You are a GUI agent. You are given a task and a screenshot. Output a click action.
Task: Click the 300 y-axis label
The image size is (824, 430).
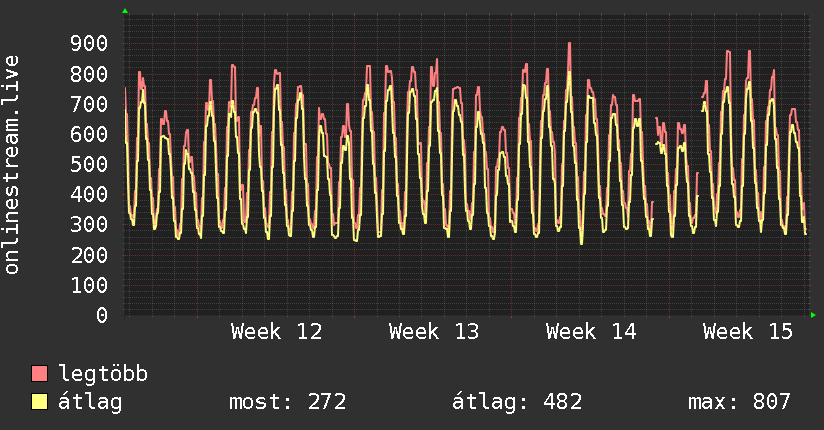89,224
